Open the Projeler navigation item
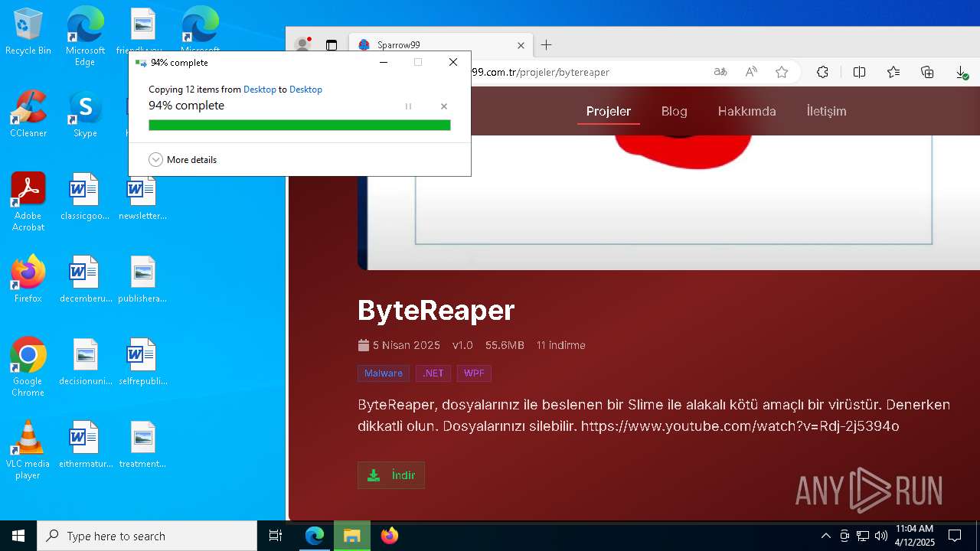This screenshot has height=551, width=980. tap(609, 111)
